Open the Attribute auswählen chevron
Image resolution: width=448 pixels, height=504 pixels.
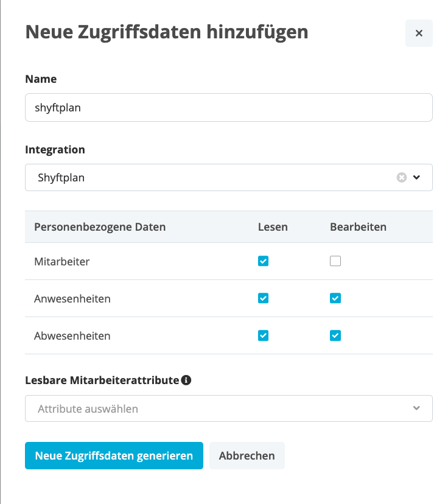tap(416, 408)
